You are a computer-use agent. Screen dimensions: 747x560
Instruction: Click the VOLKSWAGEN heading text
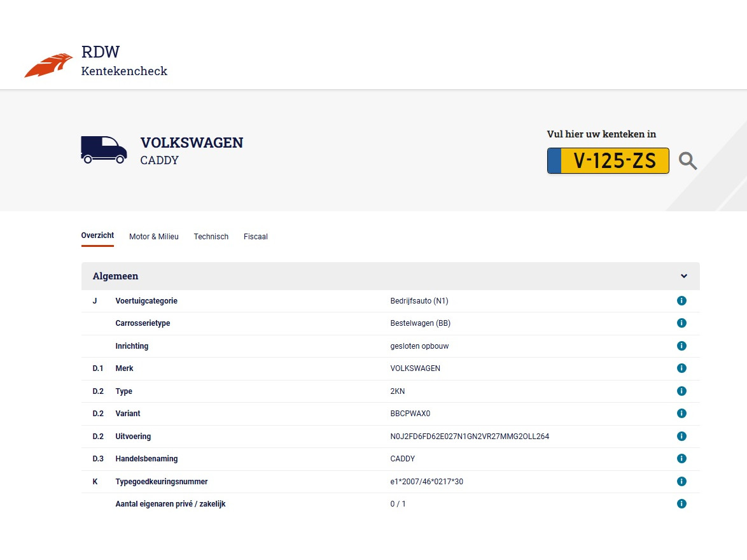click(192, 143)
